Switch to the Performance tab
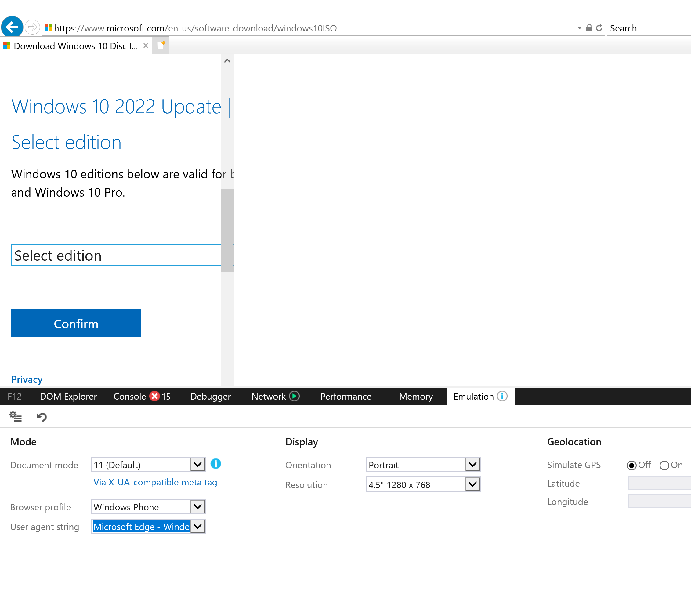The width and height of the screenshot is (691, 616). pos(346,396)
